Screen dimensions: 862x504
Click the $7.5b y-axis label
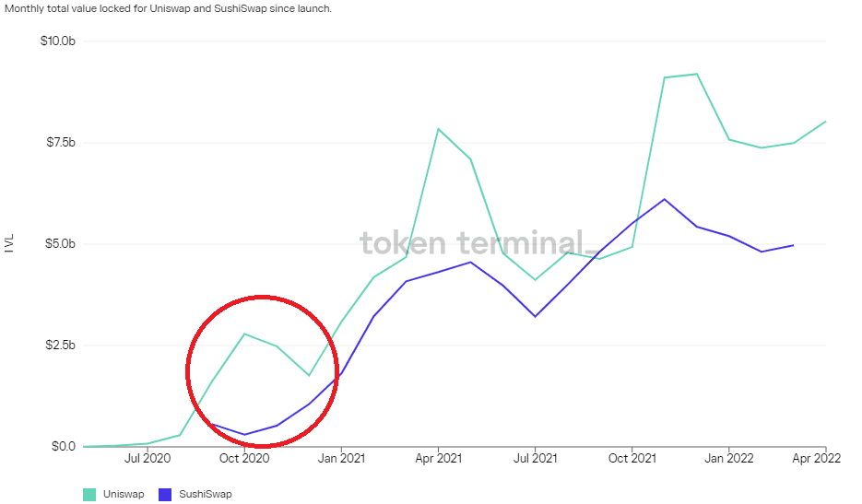[61, 142]
